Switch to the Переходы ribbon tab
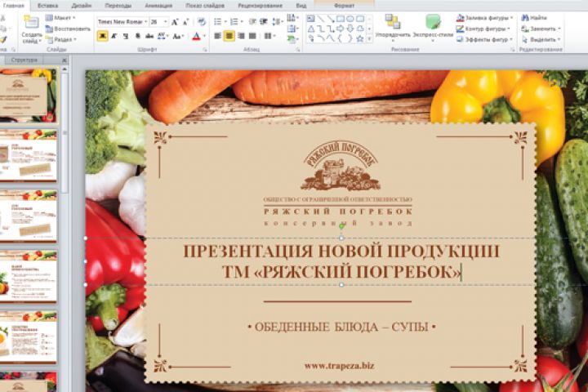The height and width of the screenshot is (392, 588). [118, 6]
